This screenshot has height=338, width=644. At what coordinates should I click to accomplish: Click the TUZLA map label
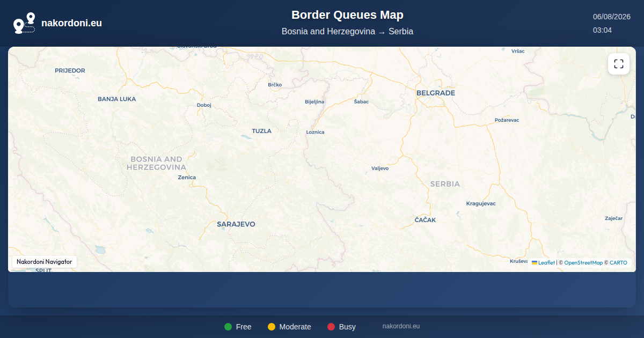coord(262,131)
